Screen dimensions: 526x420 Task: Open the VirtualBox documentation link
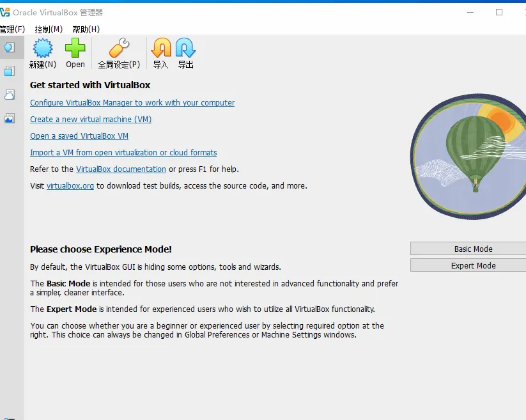pyautogui.click(x=121, y=169)
